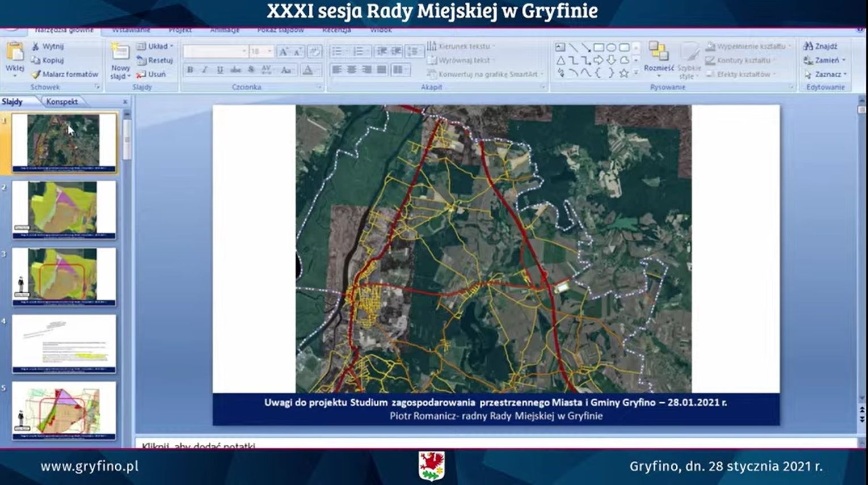
Task: Switch to the Konspekt tab
Action: coord(62,102)
